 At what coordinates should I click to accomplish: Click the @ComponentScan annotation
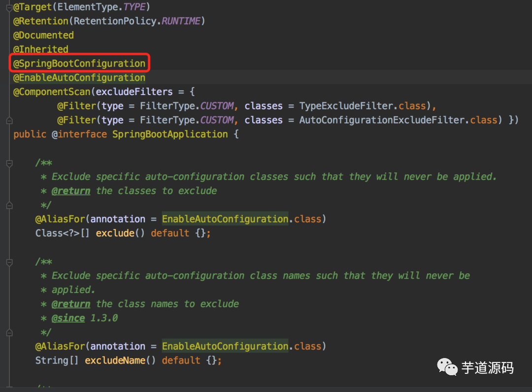[x=52, y=92]
